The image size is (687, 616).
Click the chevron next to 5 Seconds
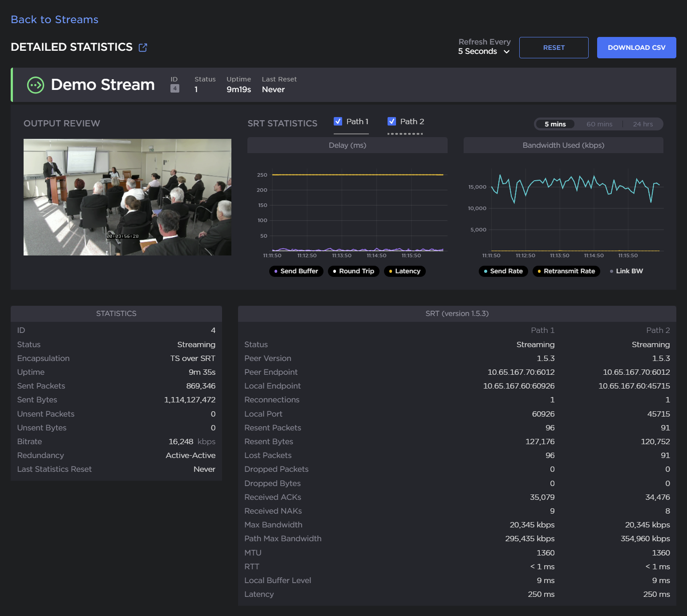pyautogui.click(x=506, y=52)
